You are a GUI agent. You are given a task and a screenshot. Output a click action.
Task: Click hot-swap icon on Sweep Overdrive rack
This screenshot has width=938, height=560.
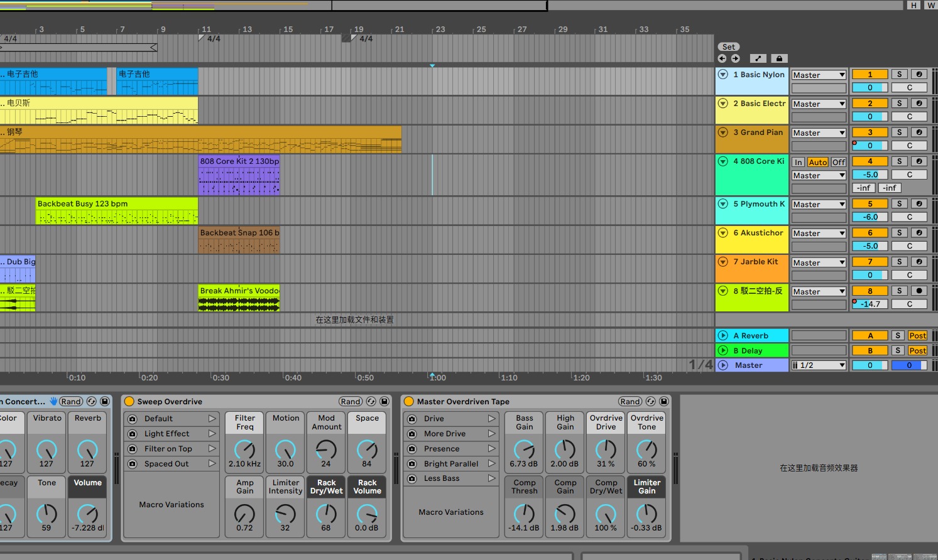[x=371, y=401]
